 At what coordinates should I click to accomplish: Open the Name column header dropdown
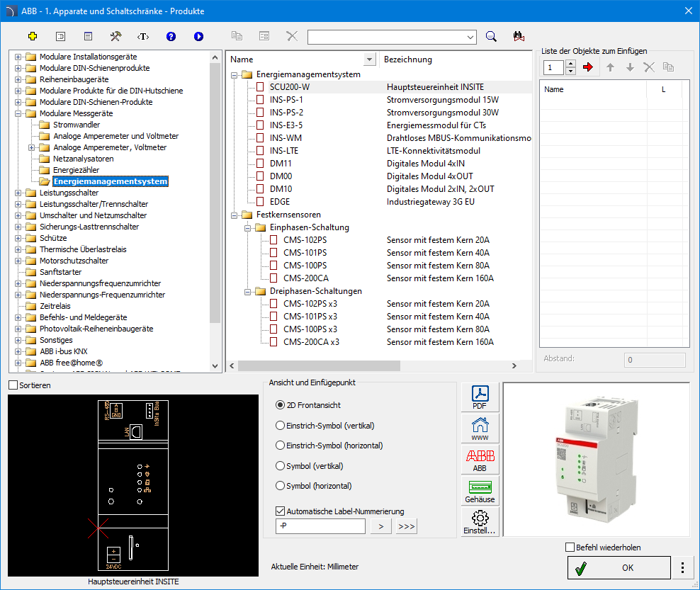coord(369,59)
